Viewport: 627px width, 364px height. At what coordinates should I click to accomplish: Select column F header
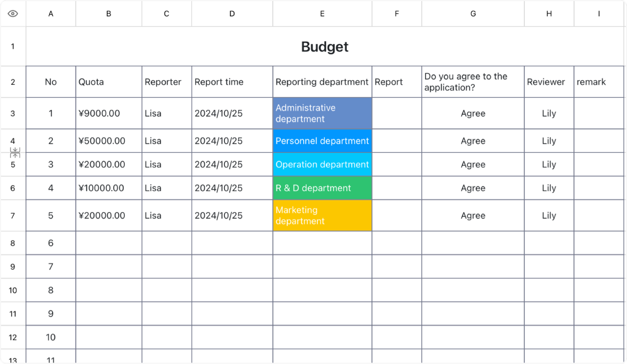tap(397, 14)
